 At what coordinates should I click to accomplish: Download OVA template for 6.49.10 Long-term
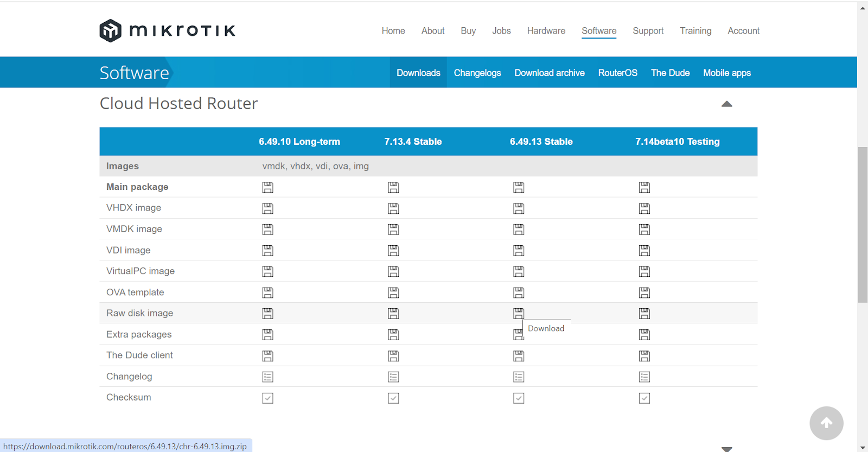click(x=267, y=292)
